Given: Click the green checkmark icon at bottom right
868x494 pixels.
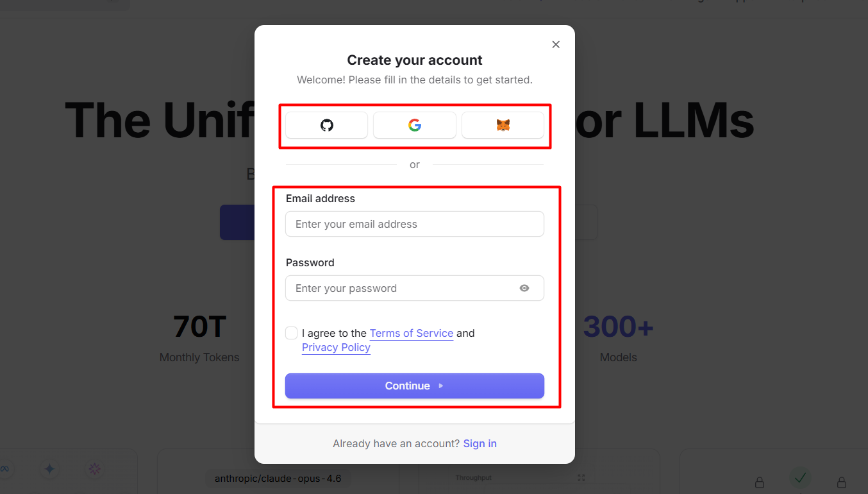Looking at the screenshot, I should [799, 477].
